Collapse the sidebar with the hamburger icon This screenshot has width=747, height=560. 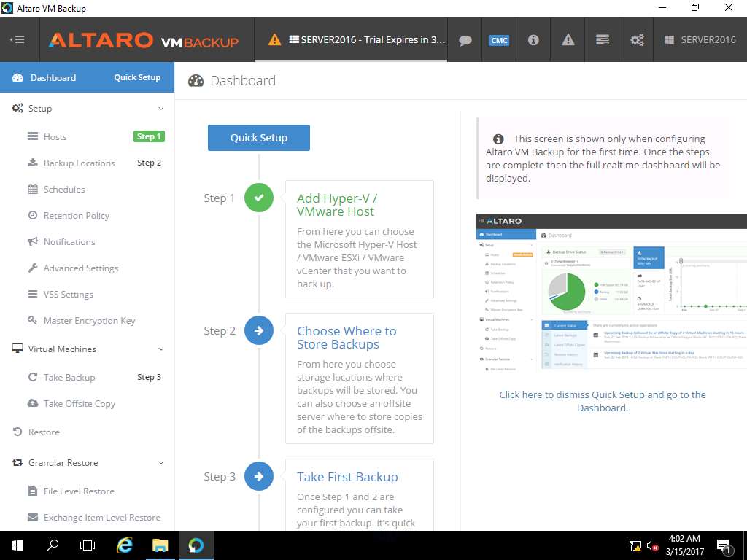pyautogui.click(x=18, y=39)
